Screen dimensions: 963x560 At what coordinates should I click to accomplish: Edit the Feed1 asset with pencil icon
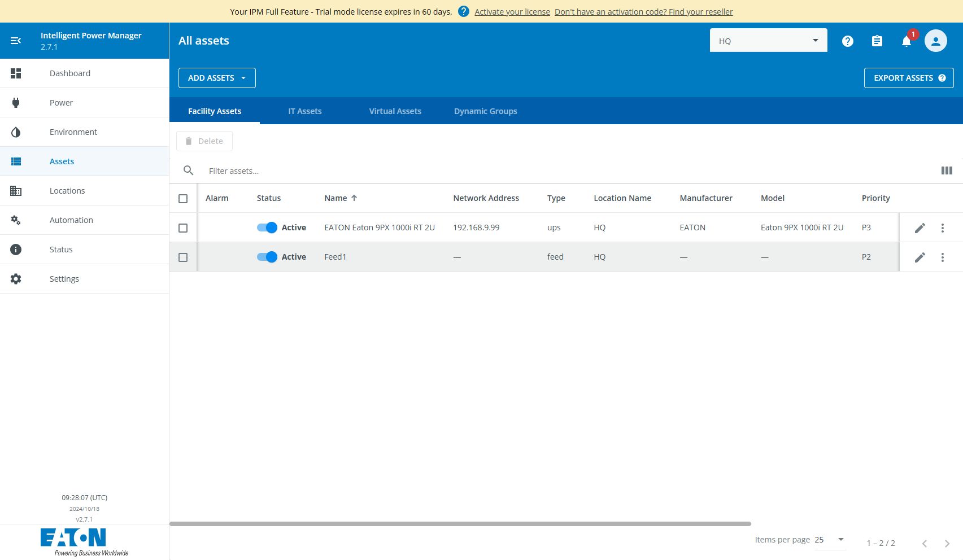920,257
